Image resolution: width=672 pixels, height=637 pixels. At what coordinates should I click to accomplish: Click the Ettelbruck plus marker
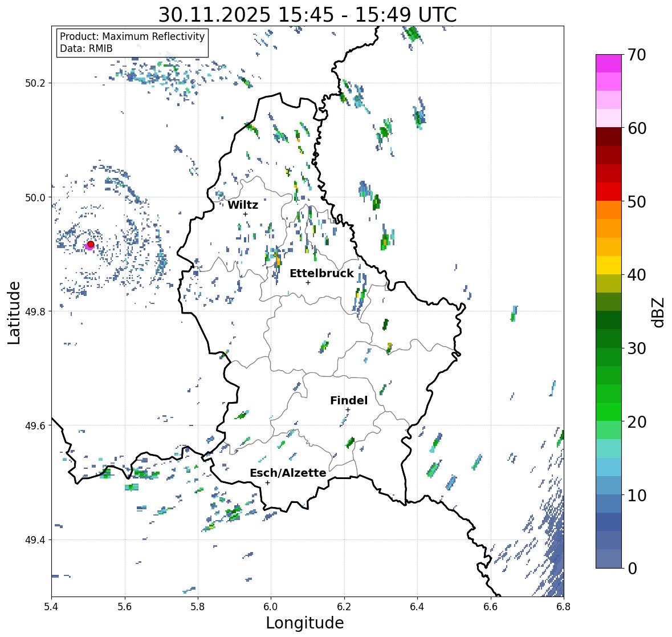pyautogui.click(x=308, y=282)
